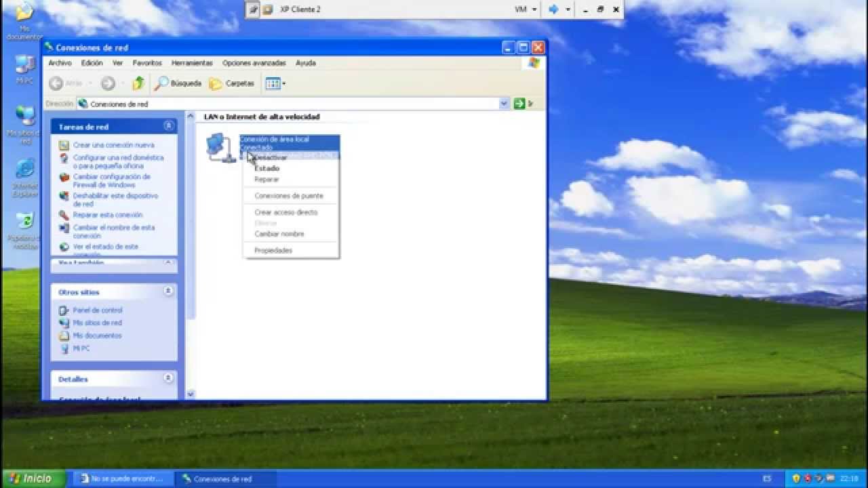Open Panel de control link
Screen dimensions: 868x488
click(x=98, y=310)
